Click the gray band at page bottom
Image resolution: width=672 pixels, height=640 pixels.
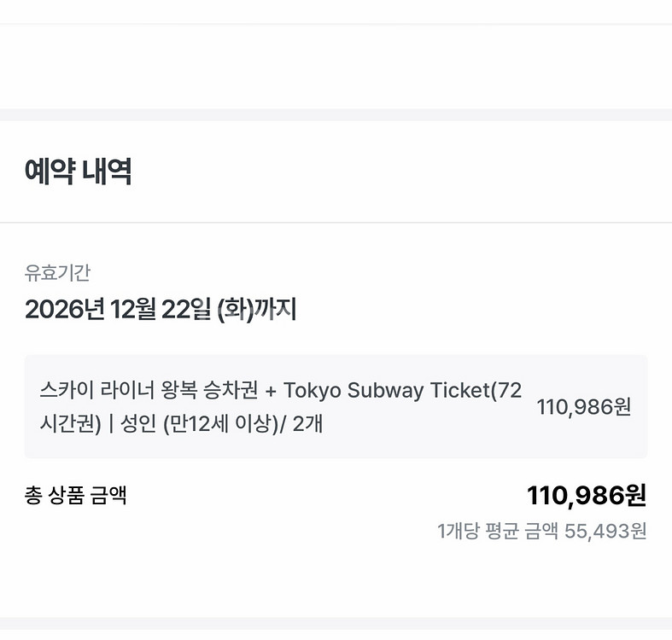336,623
